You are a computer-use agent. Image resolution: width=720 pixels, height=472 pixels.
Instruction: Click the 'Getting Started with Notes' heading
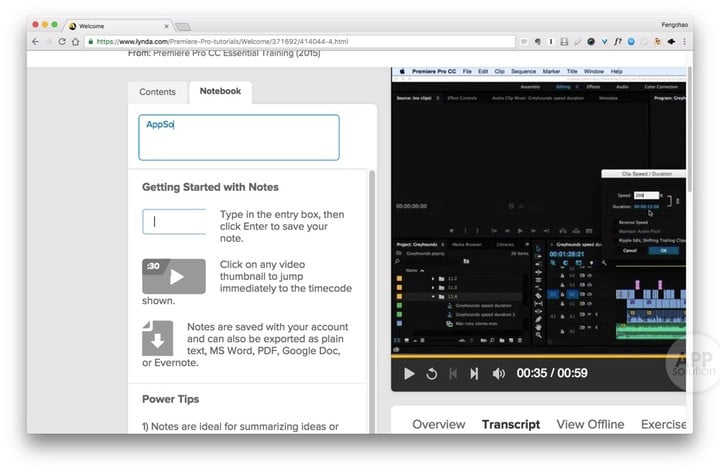pyautogui.click(x=210, y=187)
